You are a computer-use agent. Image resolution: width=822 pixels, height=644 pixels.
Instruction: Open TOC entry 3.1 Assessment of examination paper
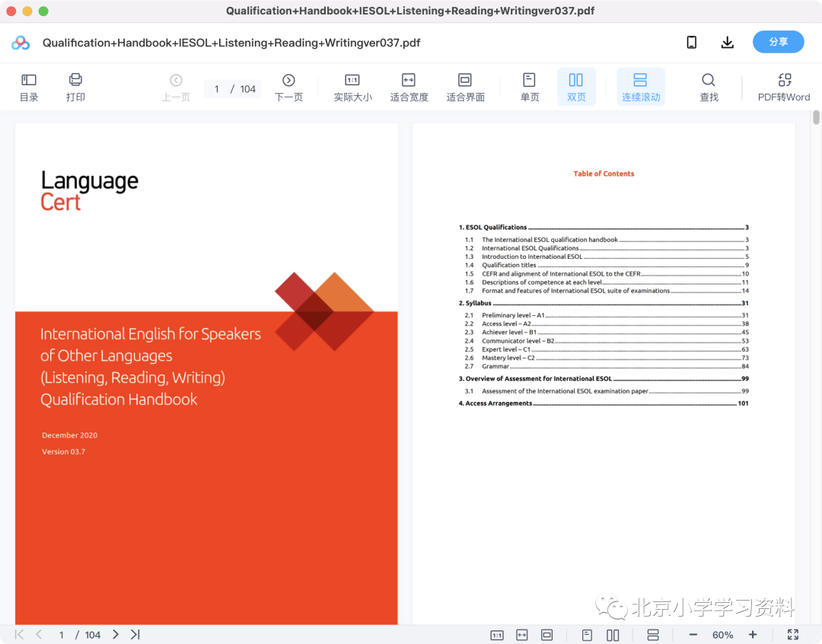tap(607, 391)
